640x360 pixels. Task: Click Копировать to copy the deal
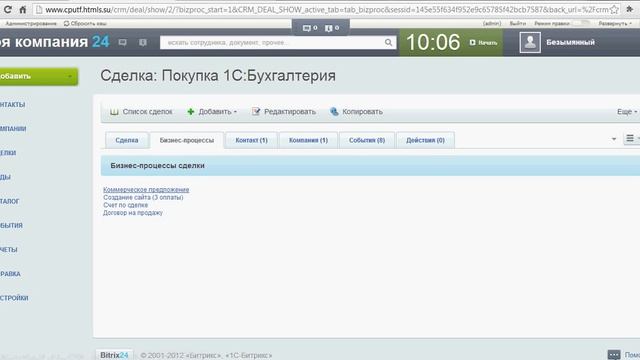[362, 111]
